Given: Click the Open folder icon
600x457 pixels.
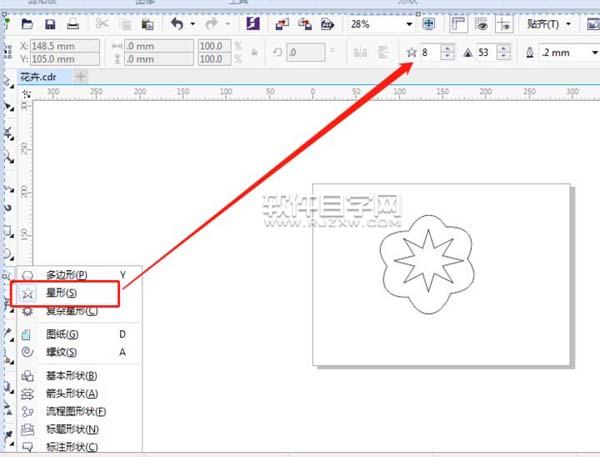Looking at the screenshot, I should tap(27, 23).
